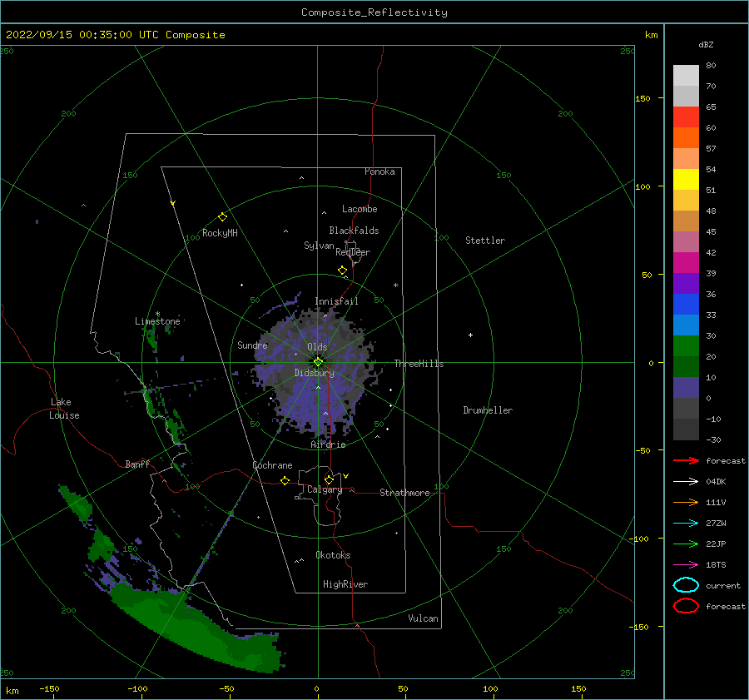Screen dimensions: 749x700
Task: Click the yellow diamond marker below RedDeer
Action: pos(342,271)
